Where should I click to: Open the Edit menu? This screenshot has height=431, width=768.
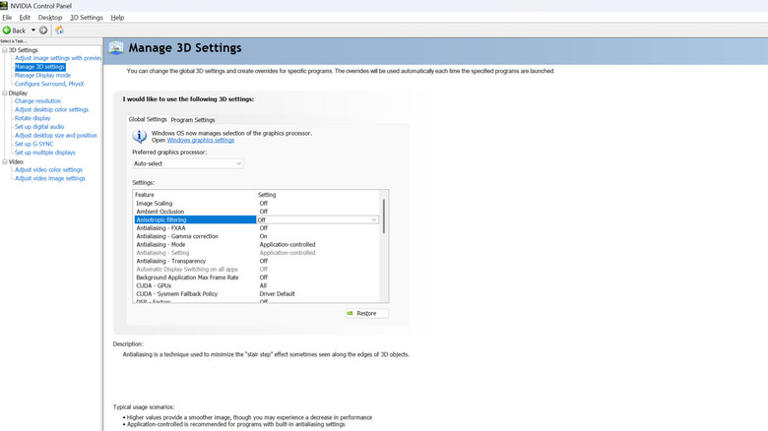[25, 18]
